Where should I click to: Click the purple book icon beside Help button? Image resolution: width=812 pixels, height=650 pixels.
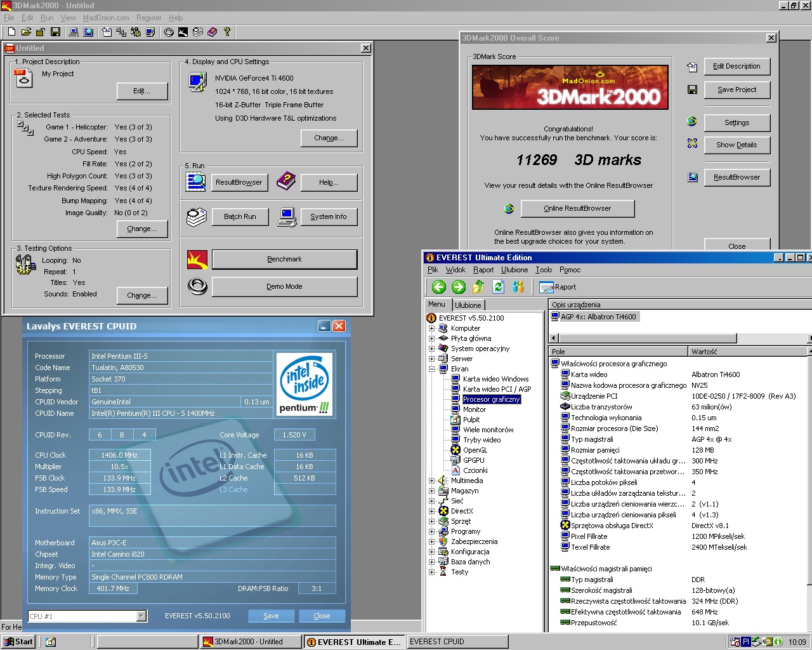[286, 181]
